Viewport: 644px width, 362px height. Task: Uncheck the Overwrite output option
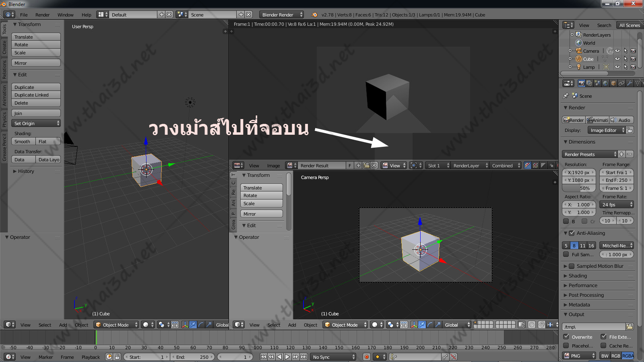pos(566,337)
